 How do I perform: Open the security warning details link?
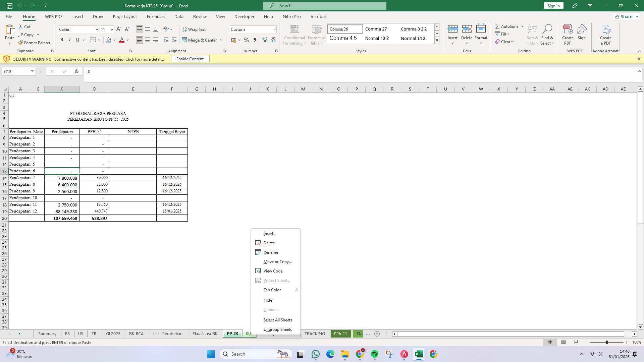point(109,59)
